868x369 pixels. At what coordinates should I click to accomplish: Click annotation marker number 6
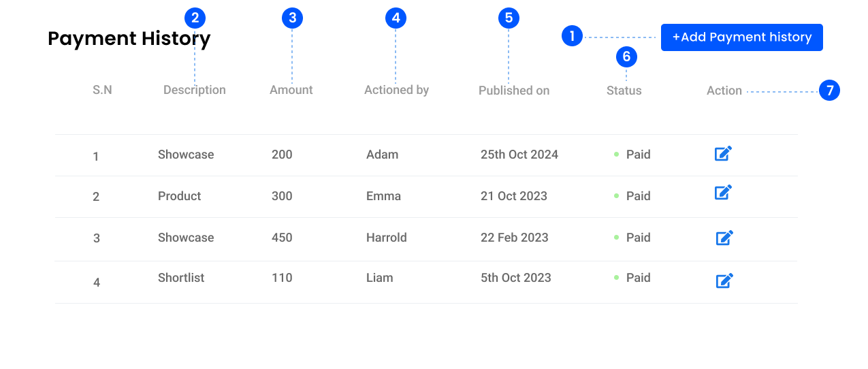[x=626, y=57]
